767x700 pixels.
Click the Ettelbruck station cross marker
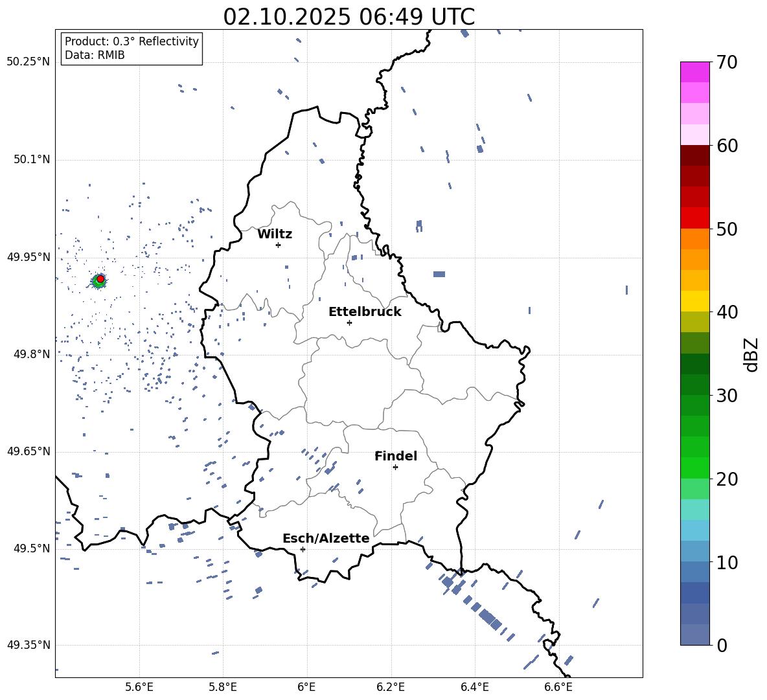[x=349, y=322]
